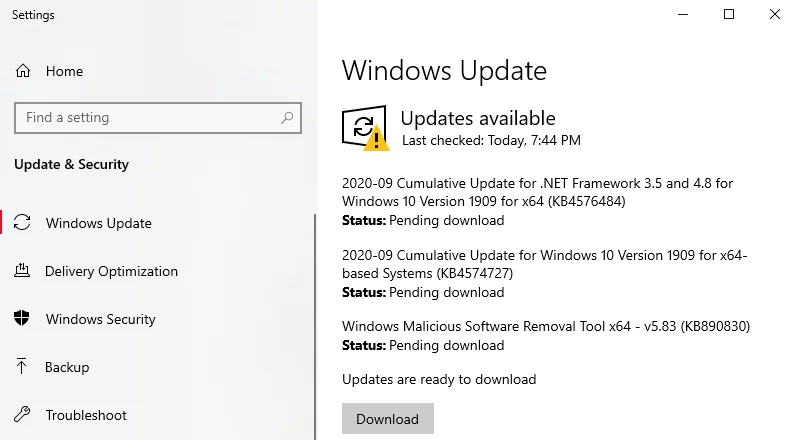The image size is (794, 440).
Task: Maximize the Settings window
Action: 729,14
